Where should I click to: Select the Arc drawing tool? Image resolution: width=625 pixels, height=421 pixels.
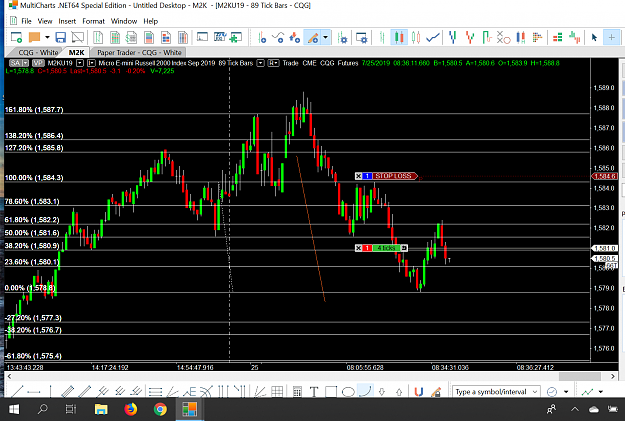point(365,391)
